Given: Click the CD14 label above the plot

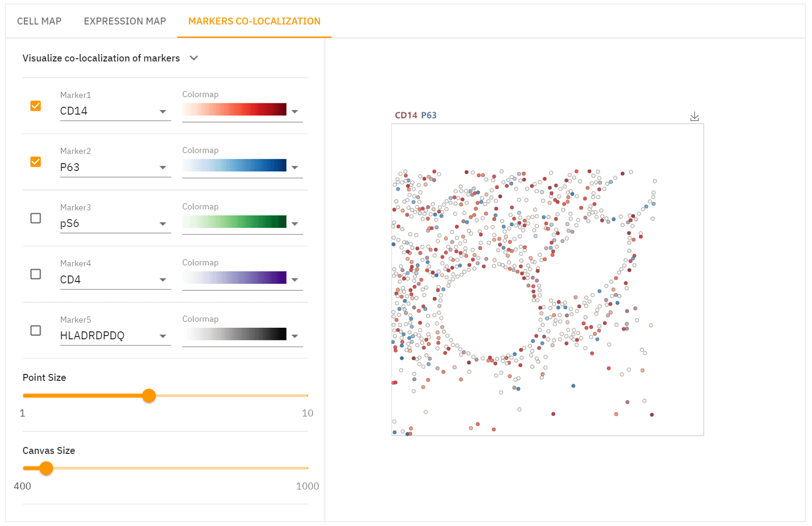Looking at the screenshot, I should 406,115.
